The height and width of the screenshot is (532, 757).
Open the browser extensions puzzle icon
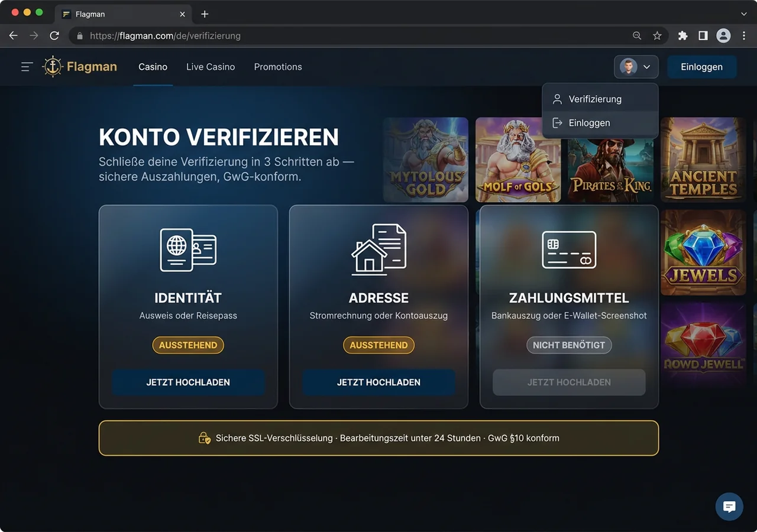click(682, 35)
